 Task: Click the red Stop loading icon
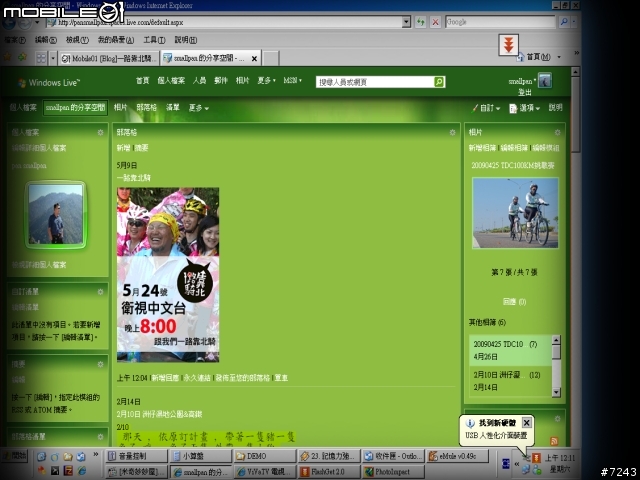435,22
